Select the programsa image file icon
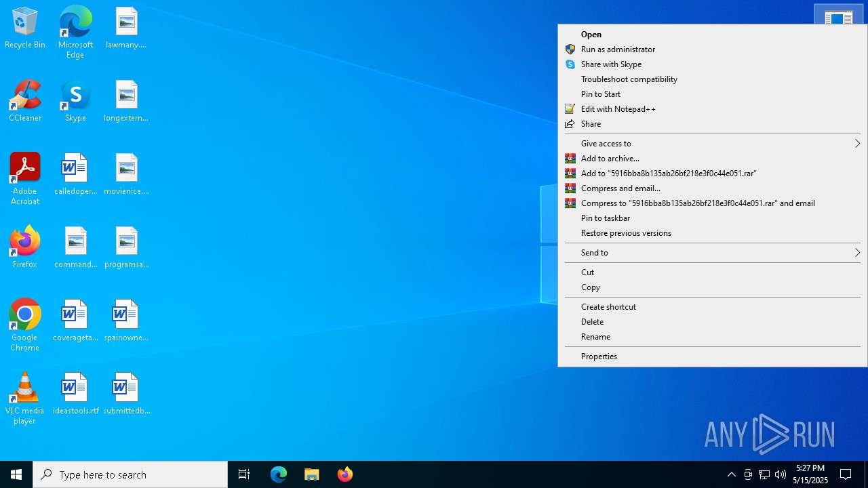868x488 pixels. [126, 248]
